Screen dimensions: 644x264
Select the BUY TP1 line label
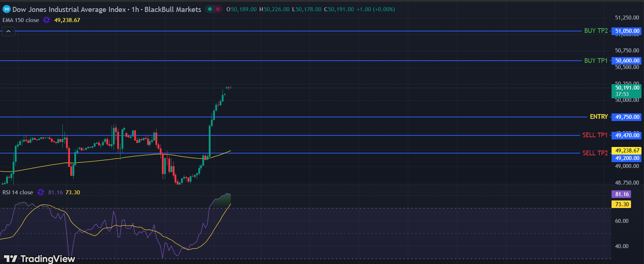(596, 61)
